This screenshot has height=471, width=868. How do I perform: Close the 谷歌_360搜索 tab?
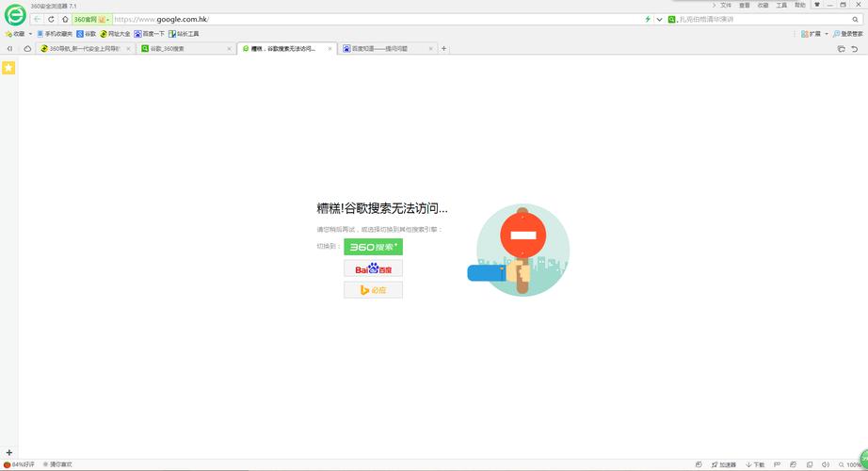coord(229,49)
